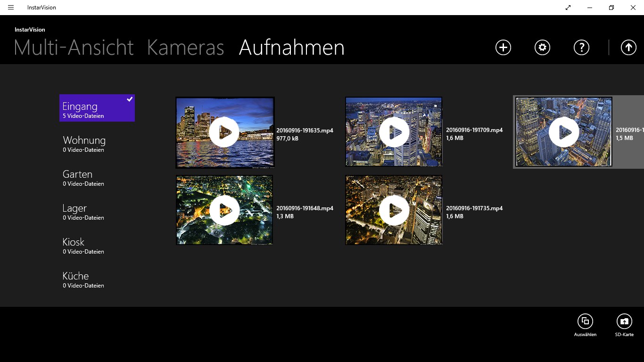Choose the Kiosk camera entry

pyautogui.click(x=97, y=246)
